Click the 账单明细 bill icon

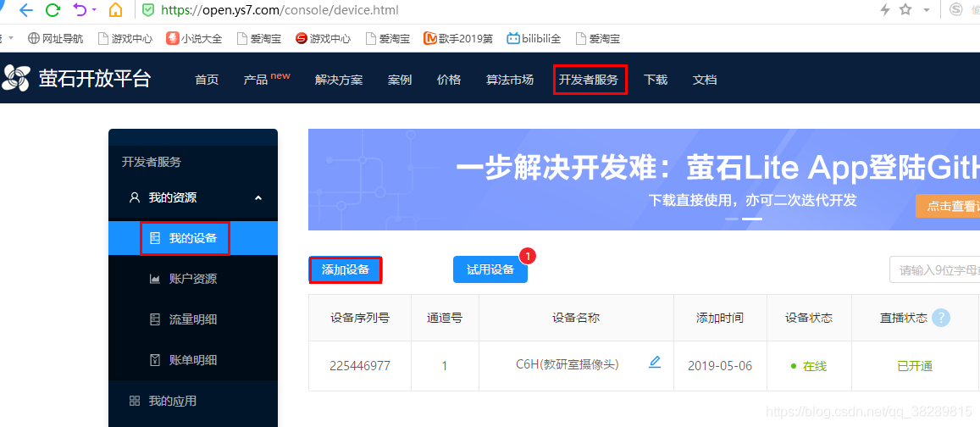coord(155,360)
